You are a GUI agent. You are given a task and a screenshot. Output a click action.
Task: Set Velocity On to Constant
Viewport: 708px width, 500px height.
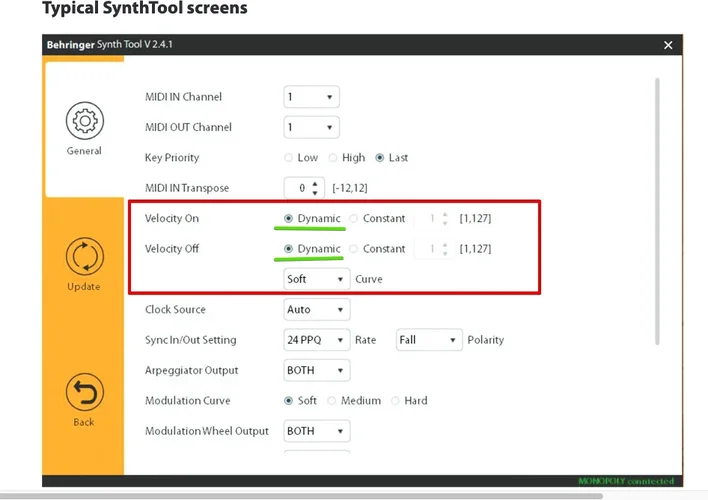[x=354, y=219]
